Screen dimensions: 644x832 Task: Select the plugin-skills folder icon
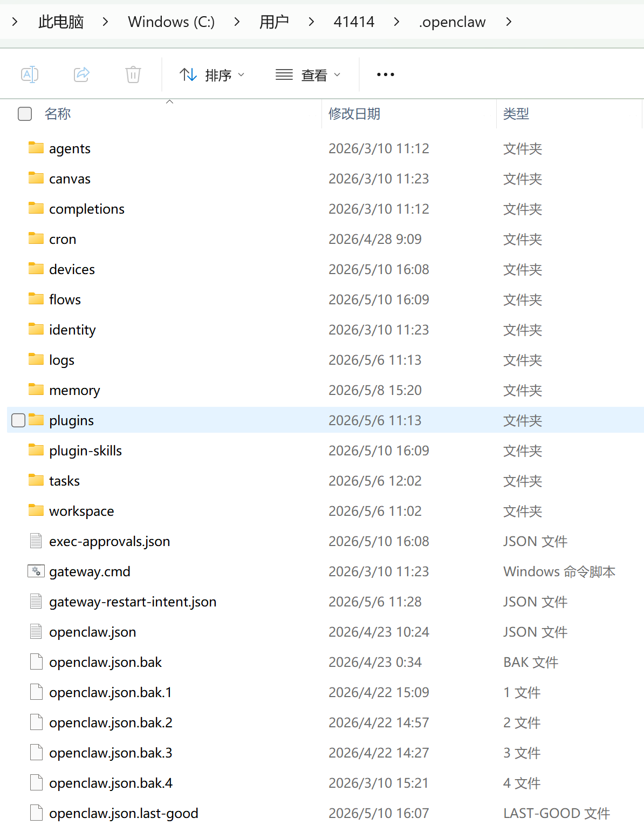(x=36, y=450)
